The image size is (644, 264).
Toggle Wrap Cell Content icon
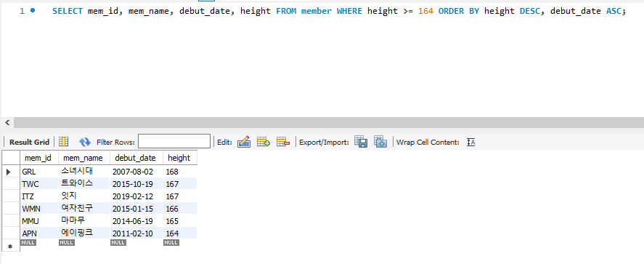coord(470,143)
